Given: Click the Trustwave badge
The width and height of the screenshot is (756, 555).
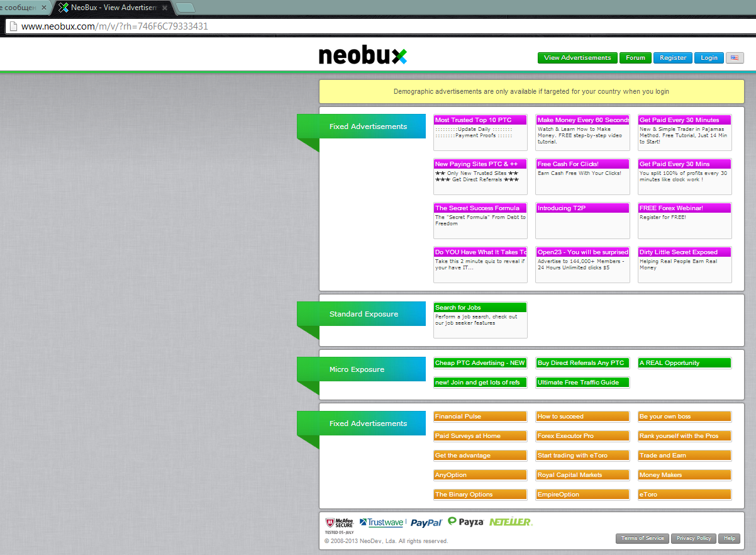Looking at the screenshot, I should pos(382,522).
